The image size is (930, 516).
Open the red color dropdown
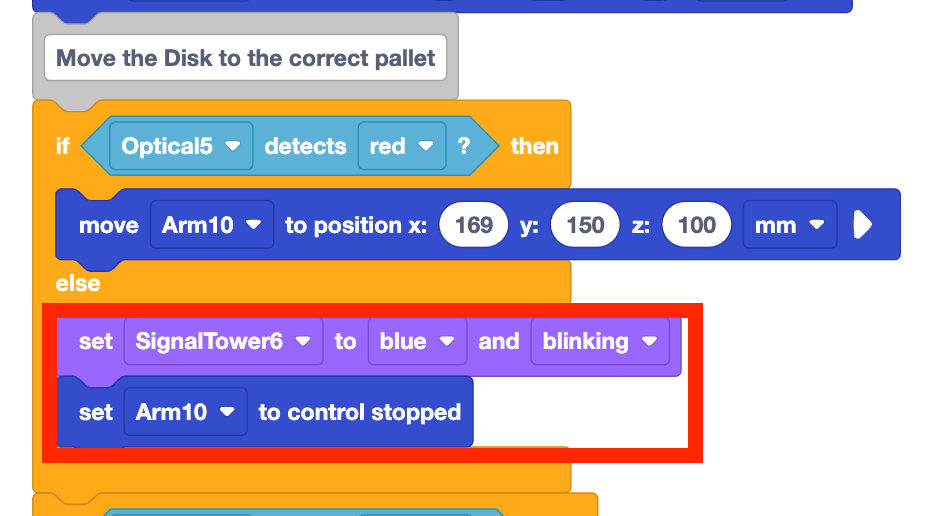point(402,146)
